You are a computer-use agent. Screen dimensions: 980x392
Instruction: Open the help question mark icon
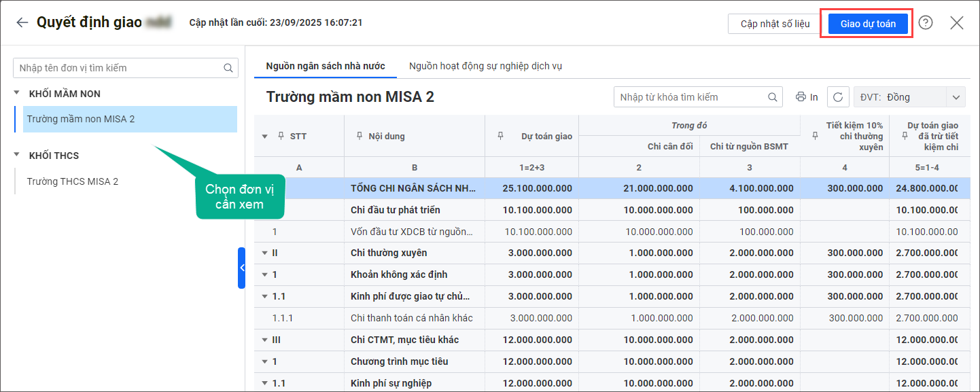926,22
